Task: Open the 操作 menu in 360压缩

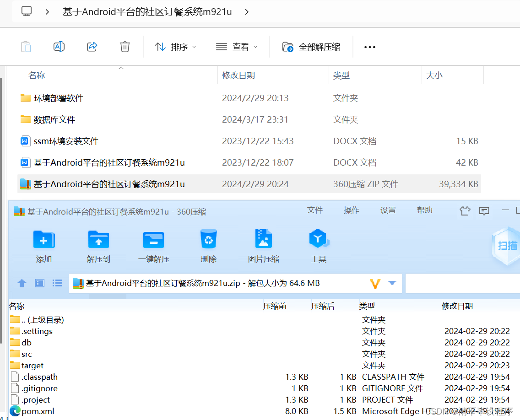Action: pyautogui.click(x=352, y=210)
